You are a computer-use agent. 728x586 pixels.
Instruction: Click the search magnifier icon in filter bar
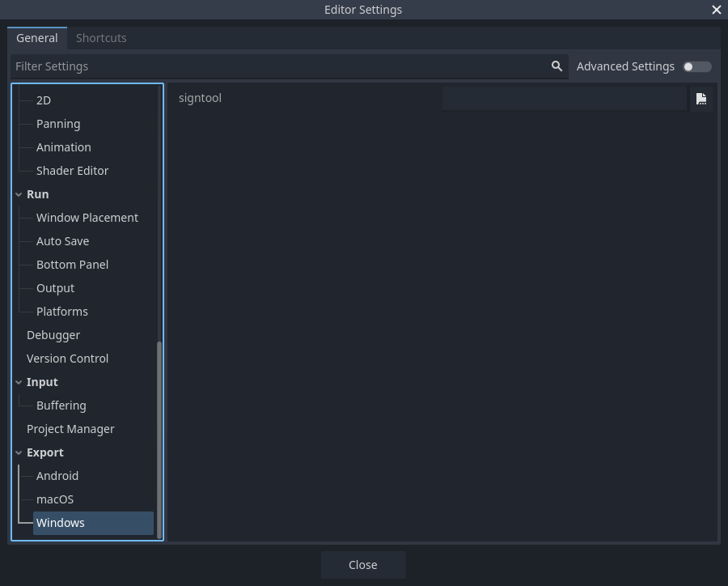(556, 66)
